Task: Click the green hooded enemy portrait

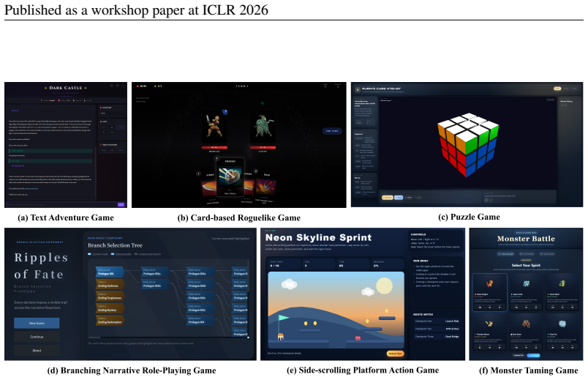Action: tap(263, 127)
